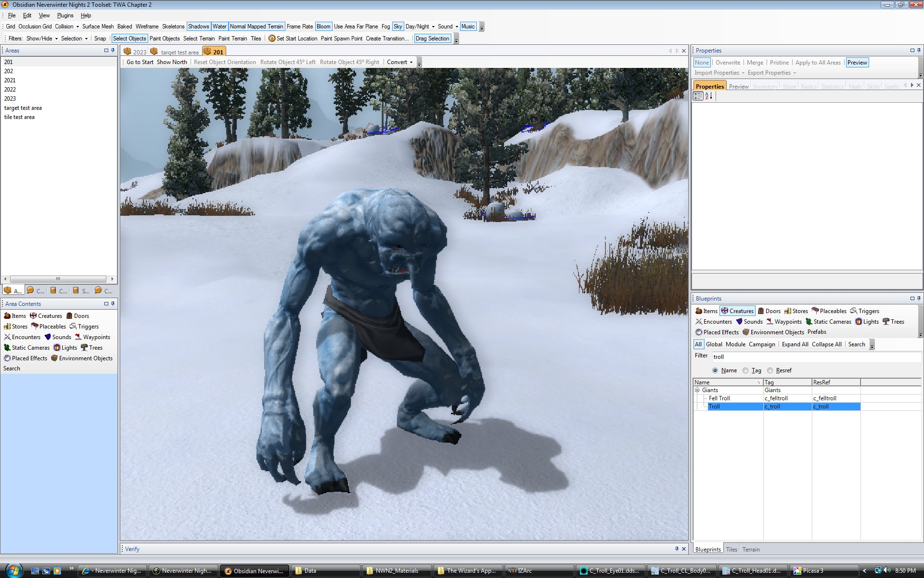Open Waypoints blueprint category
The image size is (924, 578).
click(x=783, y=322)
